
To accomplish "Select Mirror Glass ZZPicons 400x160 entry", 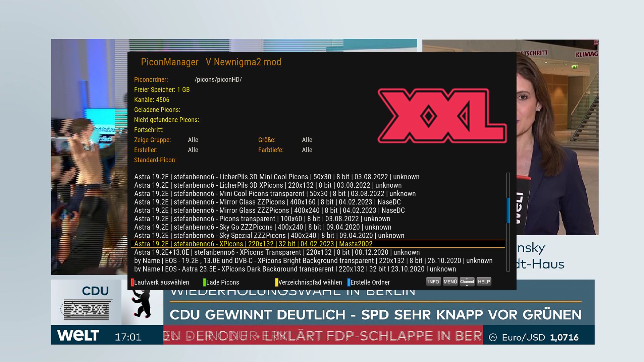I will click(x=267, y=202).
